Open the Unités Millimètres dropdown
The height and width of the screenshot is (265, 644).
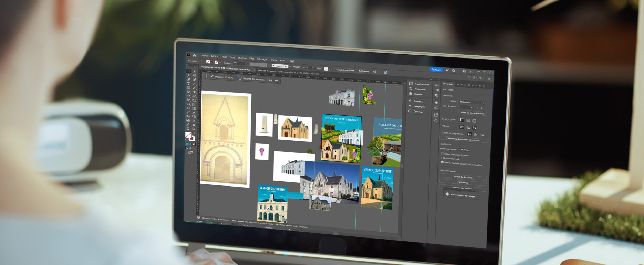[x=472, y=102]
